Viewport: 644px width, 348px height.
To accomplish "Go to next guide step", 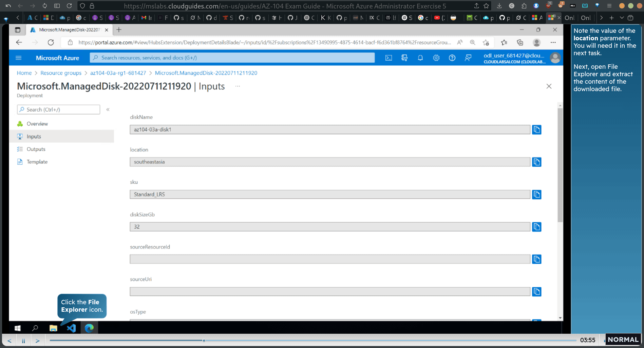I will tap(38, 341).
